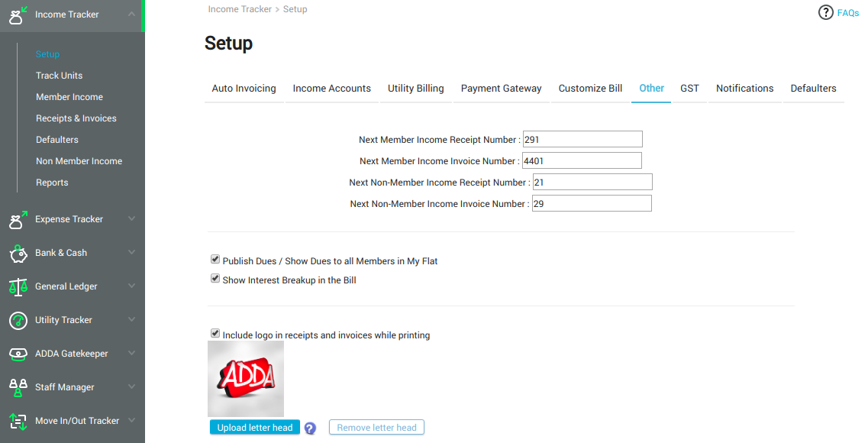
Task: Switch to the GST tab
Action: coord(689,88)
